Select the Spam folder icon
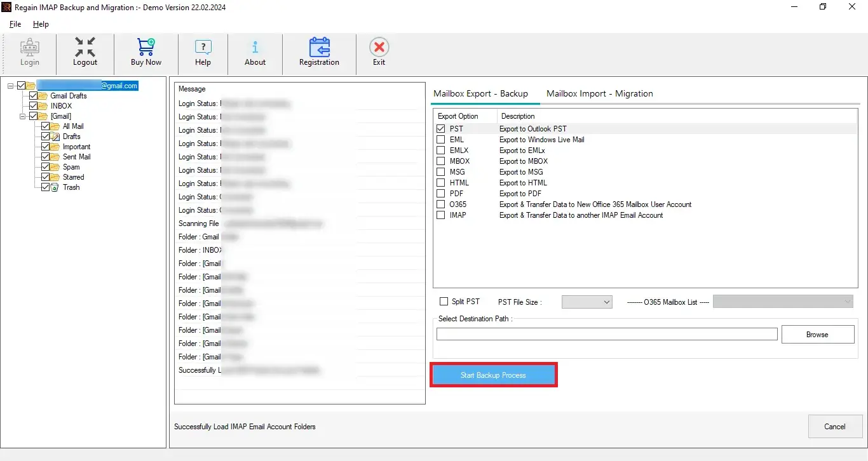This screenshot has width=868, height=461. pos(55,167)
